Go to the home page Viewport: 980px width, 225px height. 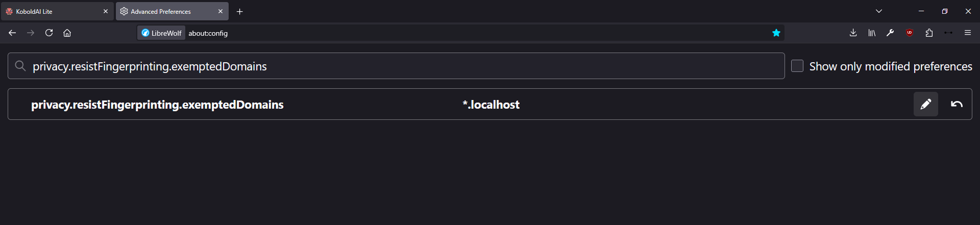pos(67,33)
